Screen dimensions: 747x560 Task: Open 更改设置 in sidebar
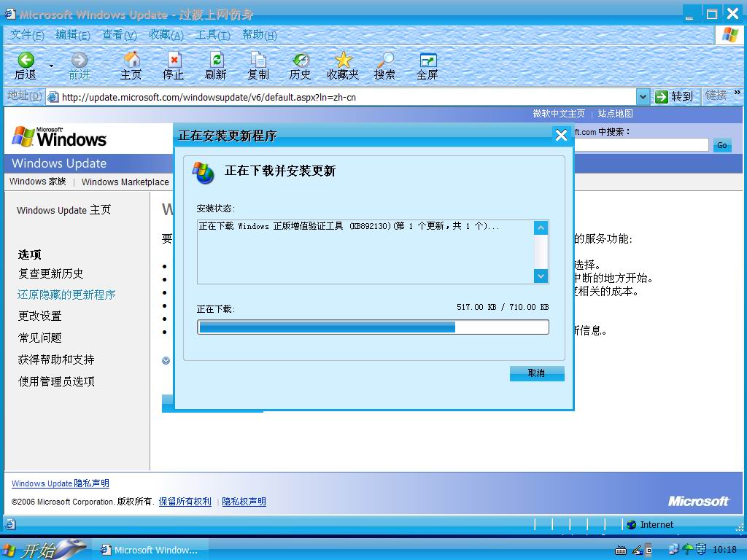[40, 316]
